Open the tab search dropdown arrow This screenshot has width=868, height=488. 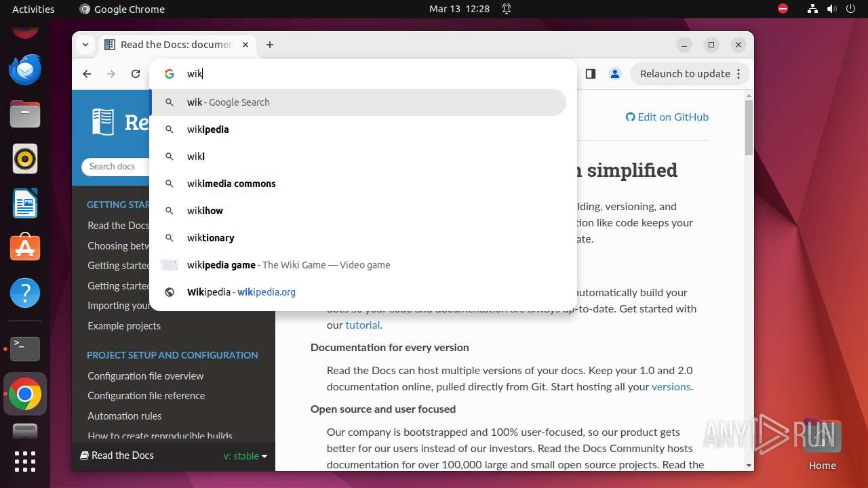click(x=85, y=45)
